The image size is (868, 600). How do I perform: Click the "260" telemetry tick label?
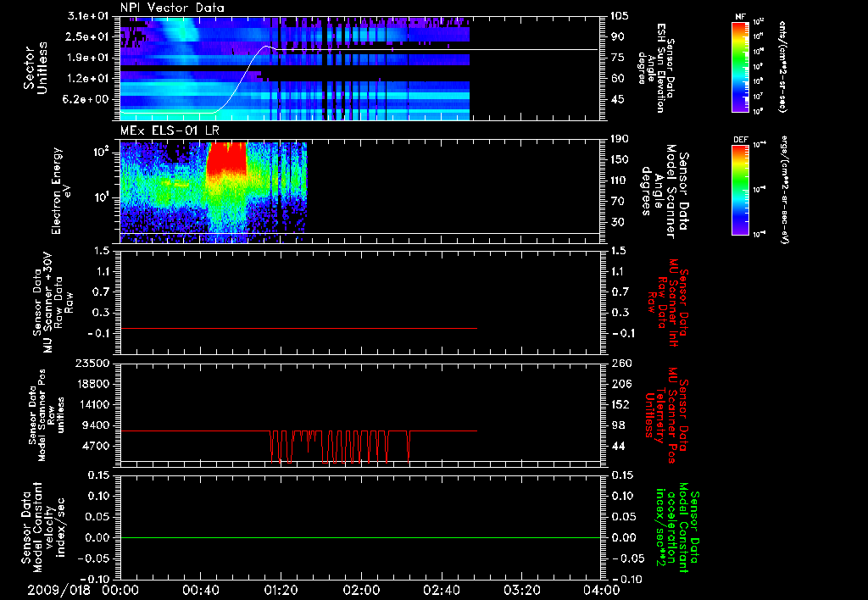[620, 363]
